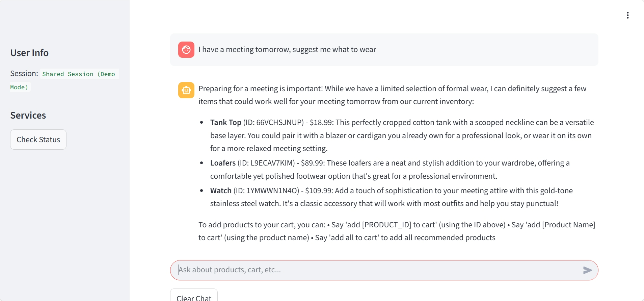Click the send arrow icon

587,270
